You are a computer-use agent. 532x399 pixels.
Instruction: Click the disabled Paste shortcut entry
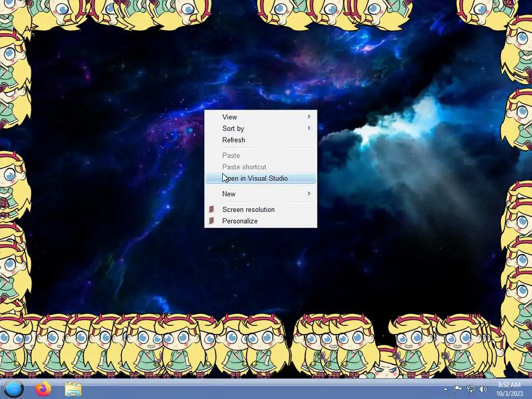click(261, 167)
